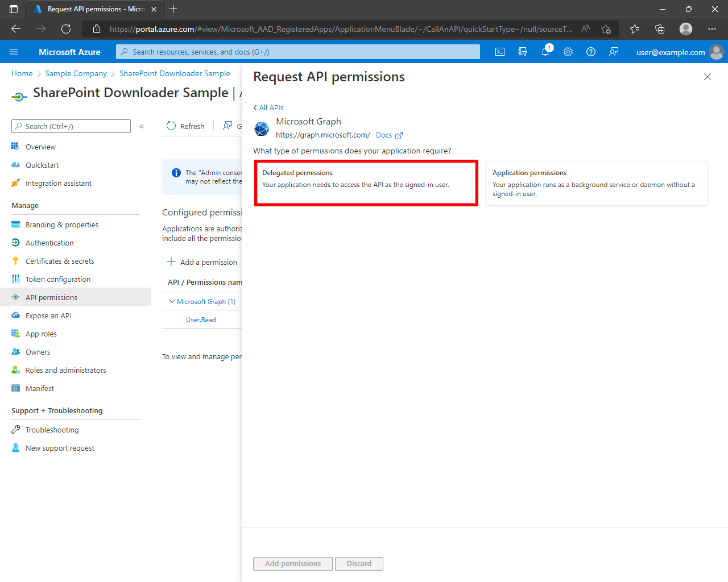Choose Application permissions card

point(597,183)
